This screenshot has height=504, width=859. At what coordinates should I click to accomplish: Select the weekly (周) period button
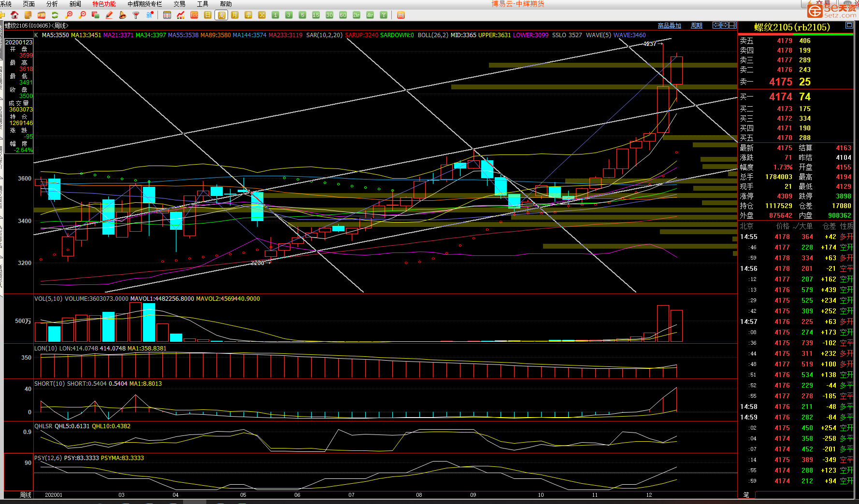click(221, 15)
